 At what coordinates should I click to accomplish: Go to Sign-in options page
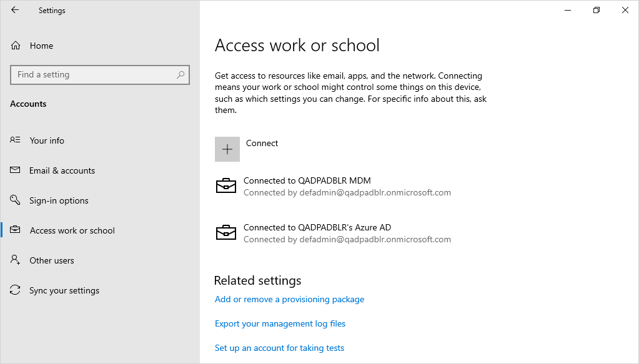tap(59, 200)
